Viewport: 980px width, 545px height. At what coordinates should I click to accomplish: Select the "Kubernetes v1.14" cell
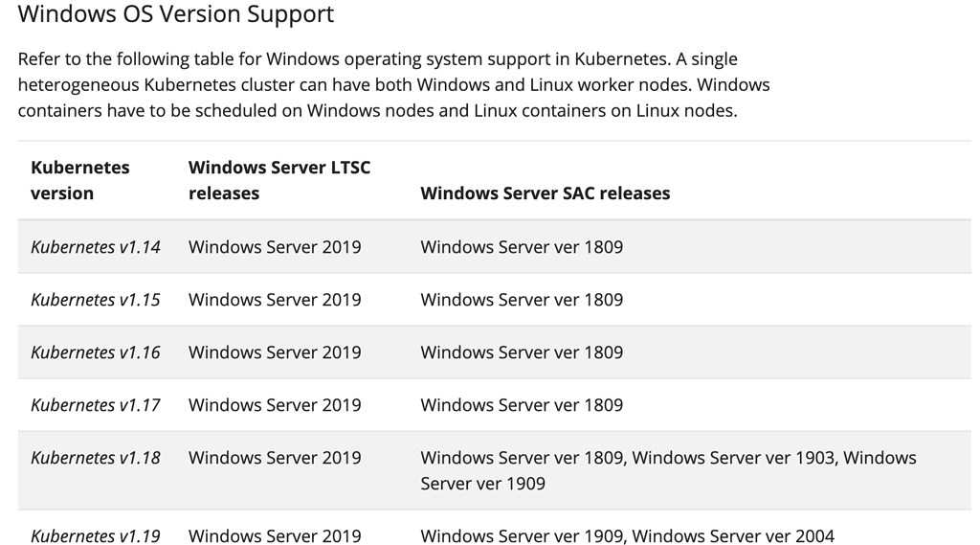[x=96, y=247]
